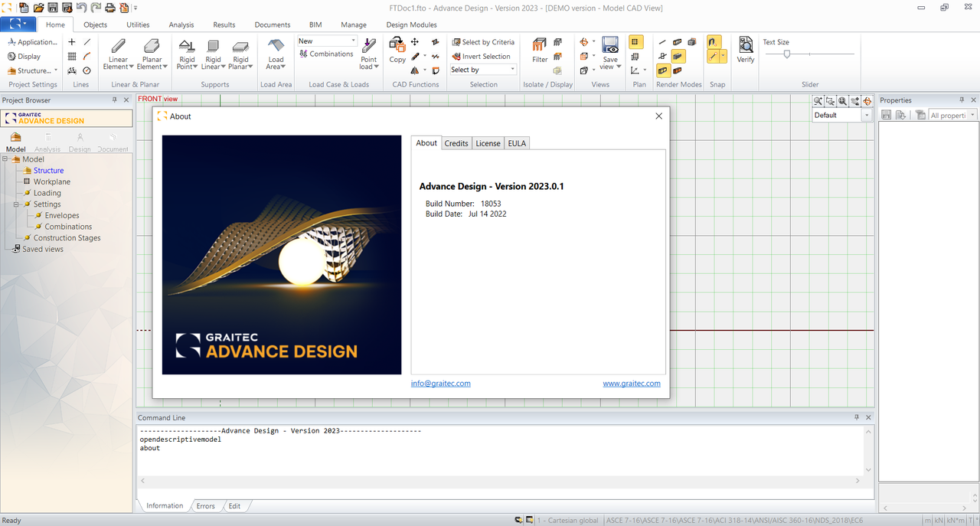Click the arc tool in Lines group
Screen dimensions: 980x526
tap(87, 56)
